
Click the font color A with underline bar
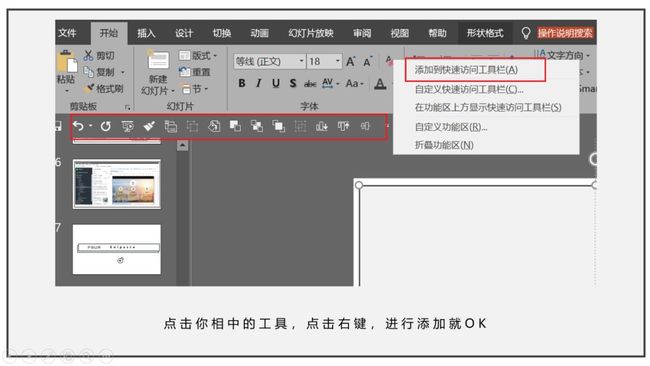click(x=380, y=84)
